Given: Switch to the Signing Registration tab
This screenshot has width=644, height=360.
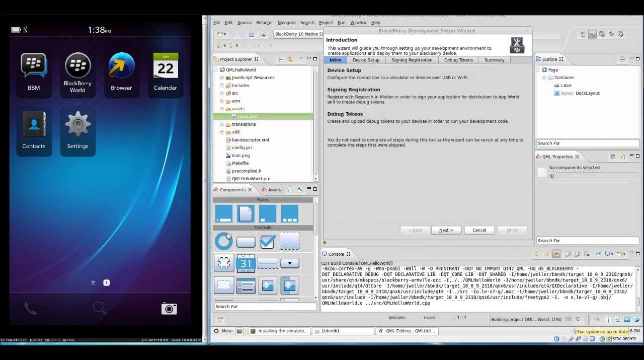Looking at the screenshot, I should click(412, 60).
